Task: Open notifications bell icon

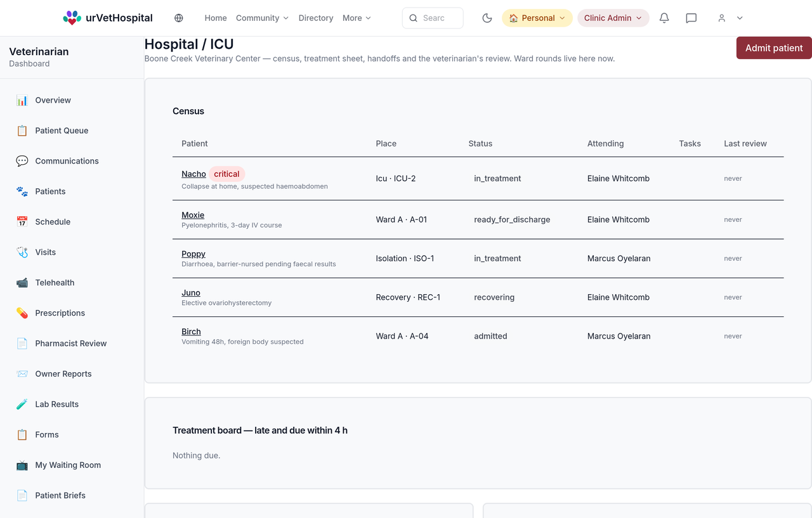Action: coord(664,18)
